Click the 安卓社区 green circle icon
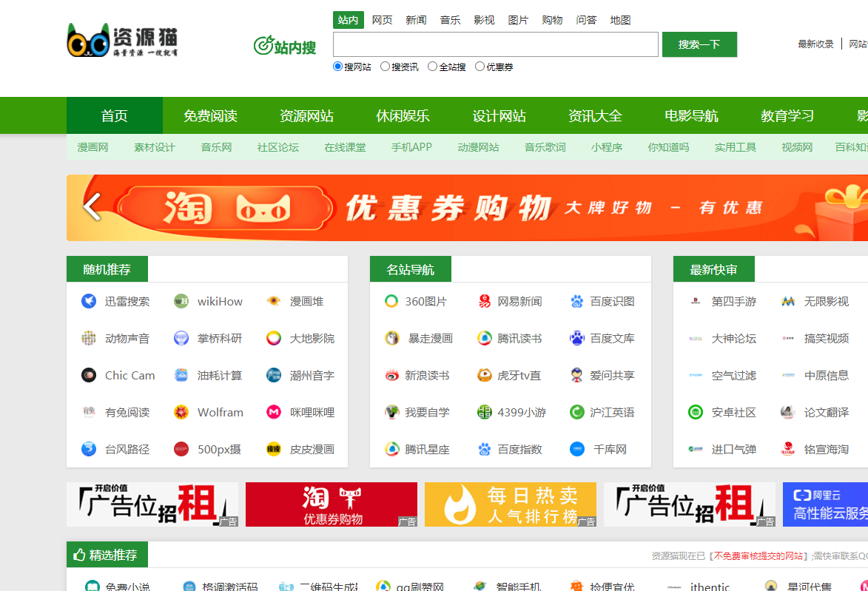Viewport: 868px width, 591px height. tap(696, 412)
